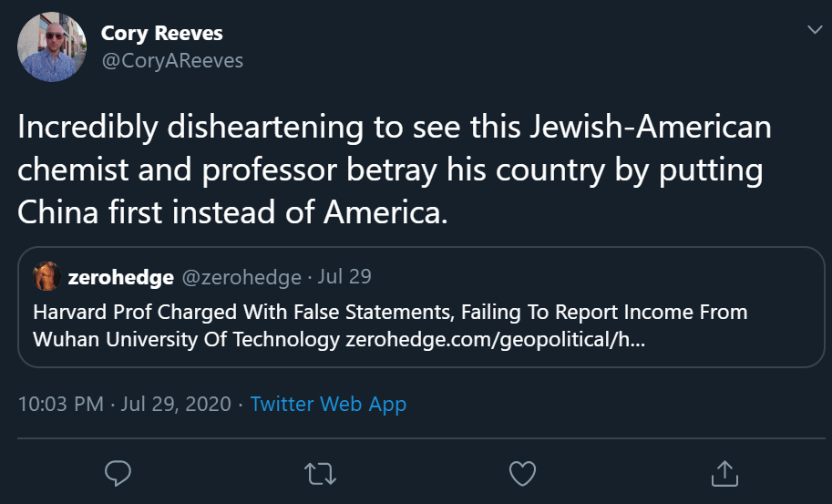Click the 10:03 PM tweet timestamp

coord(61,404)
